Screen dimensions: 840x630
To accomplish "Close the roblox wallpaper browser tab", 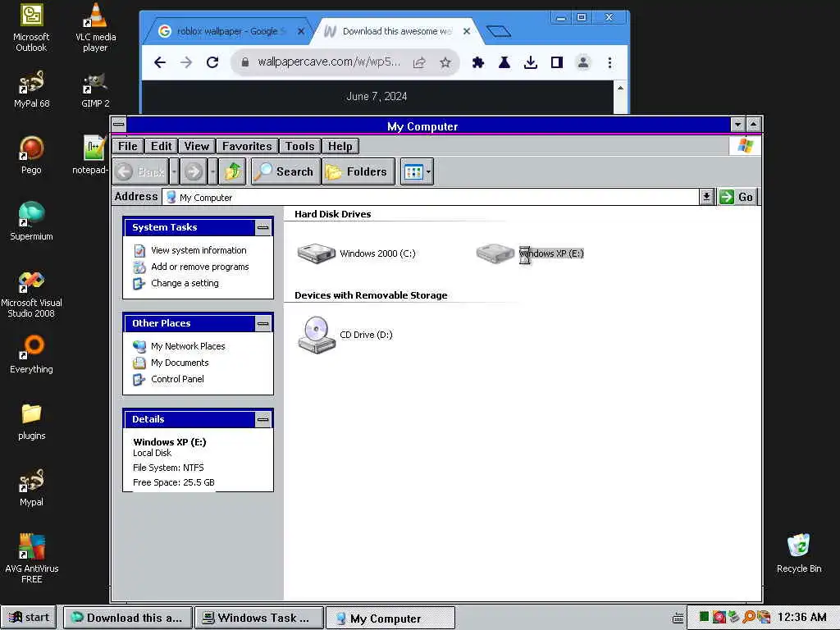I will [x=301, y=31].
